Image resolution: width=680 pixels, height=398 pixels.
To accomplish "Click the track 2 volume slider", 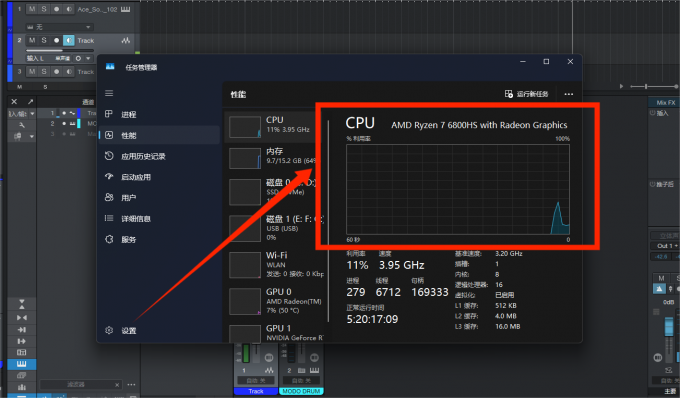I will pos(60,50).
